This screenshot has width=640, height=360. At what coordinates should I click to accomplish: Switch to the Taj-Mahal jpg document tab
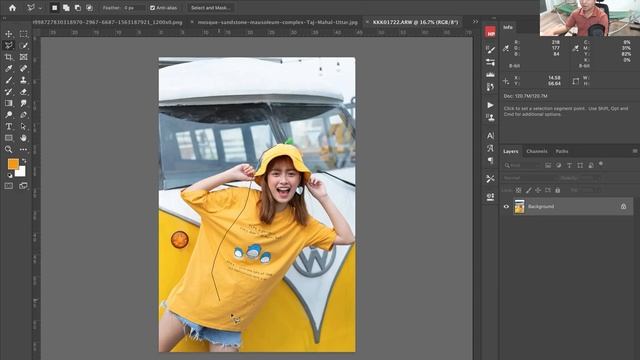[278, 22]
